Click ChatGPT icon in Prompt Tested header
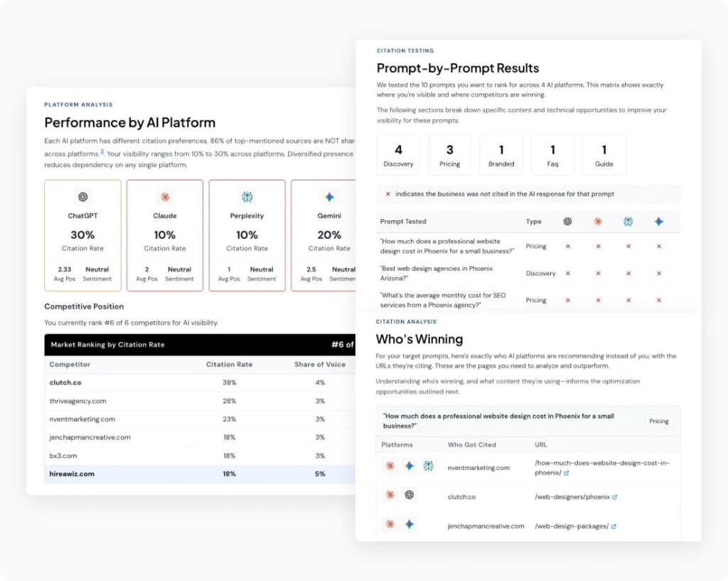 567,222
